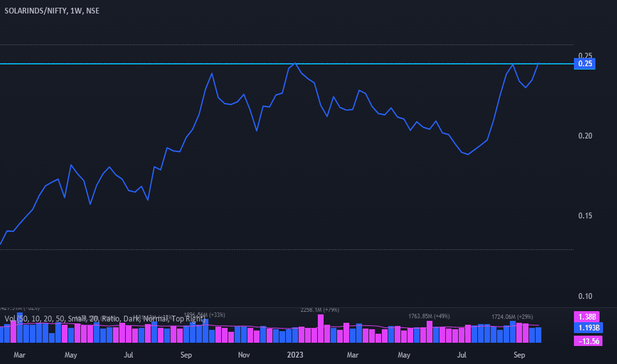Click the Vol indicator settings legend
This screenshot has height=364, width=617.
click(105, 319)
